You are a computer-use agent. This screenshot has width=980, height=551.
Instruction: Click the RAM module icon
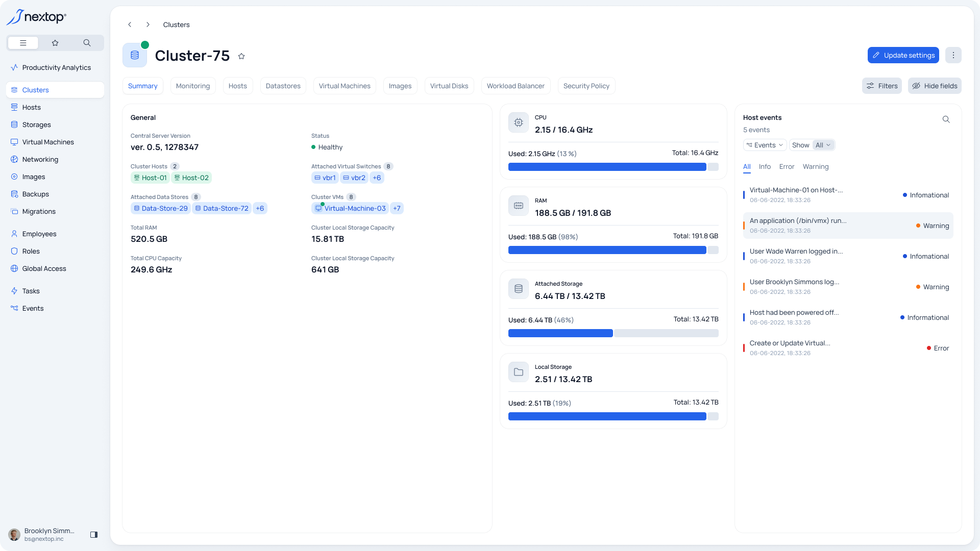click(x=519, y=206)
